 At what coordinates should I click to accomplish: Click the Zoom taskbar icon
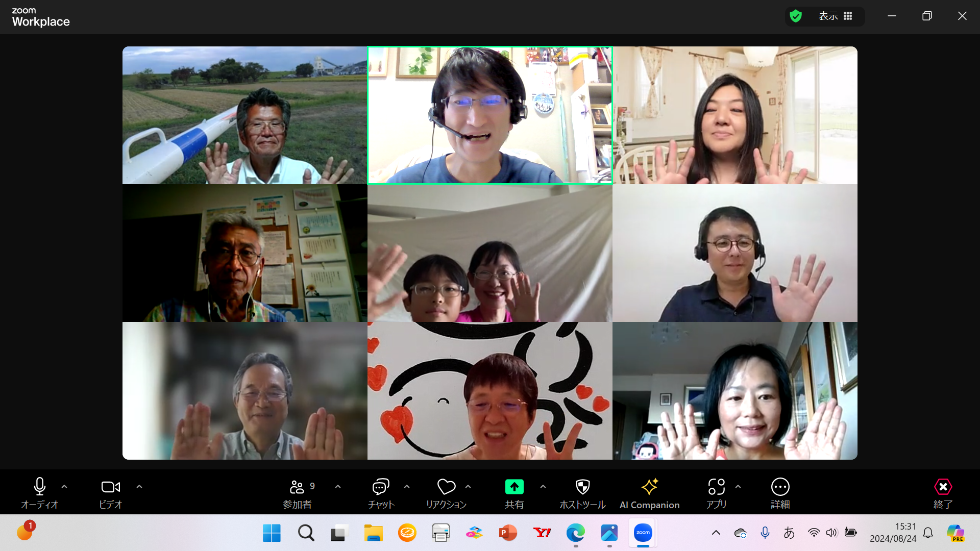coord(642,532)
